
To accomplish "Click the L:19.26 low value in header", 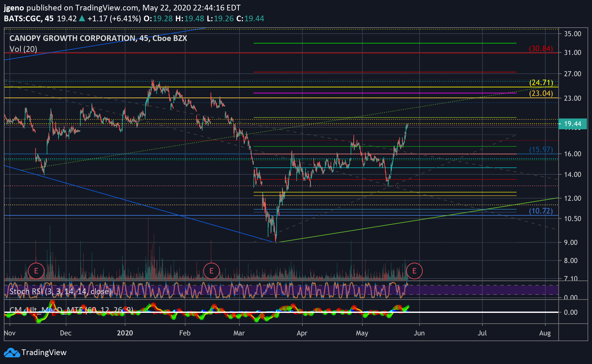I will [x=220, y=19].
